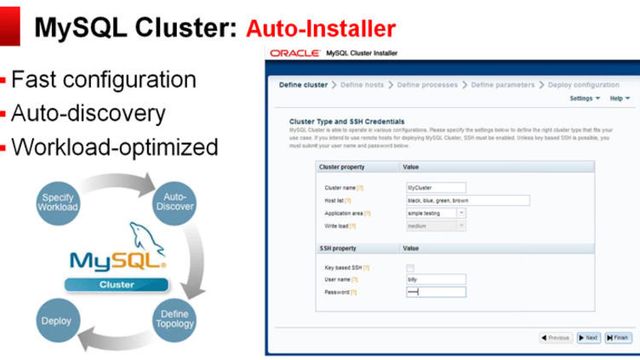Go to the Define hosts step
Viewport: 640px width, 360px height.
tap(362, 85)
